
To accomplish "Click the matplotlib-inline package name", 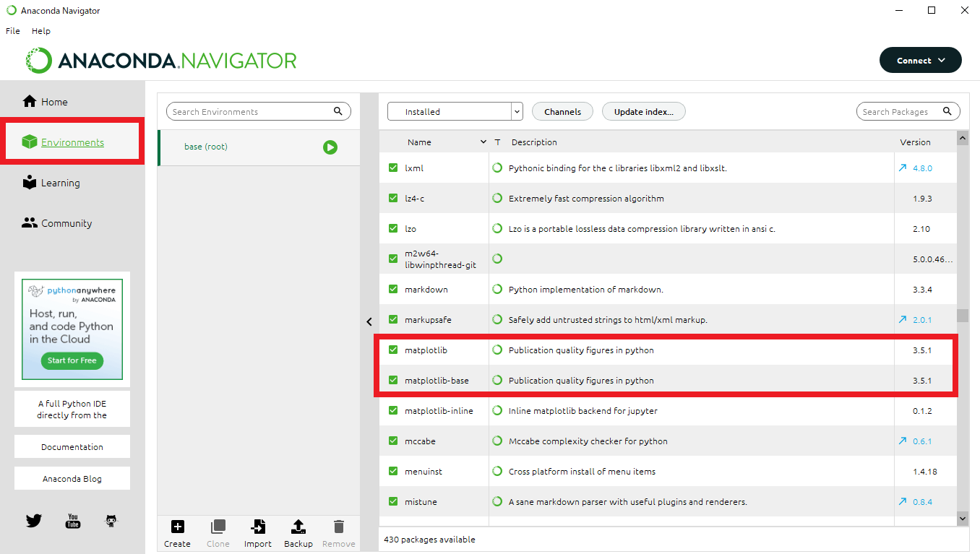I will 439,410.
